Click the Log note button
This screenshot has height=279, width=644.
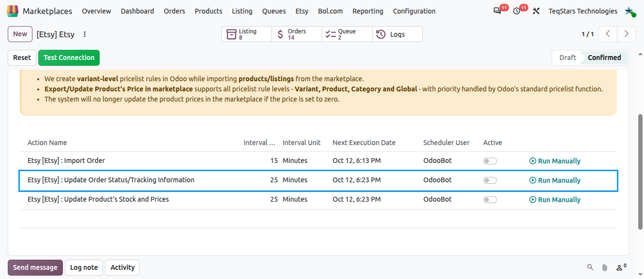tap(84, 267)
